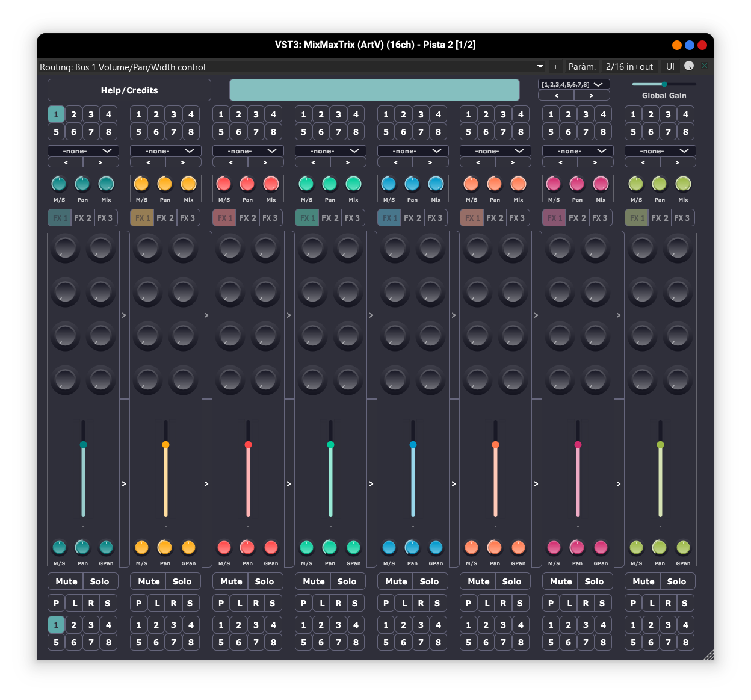Switch to the Parâm. view

pos(581,66)
